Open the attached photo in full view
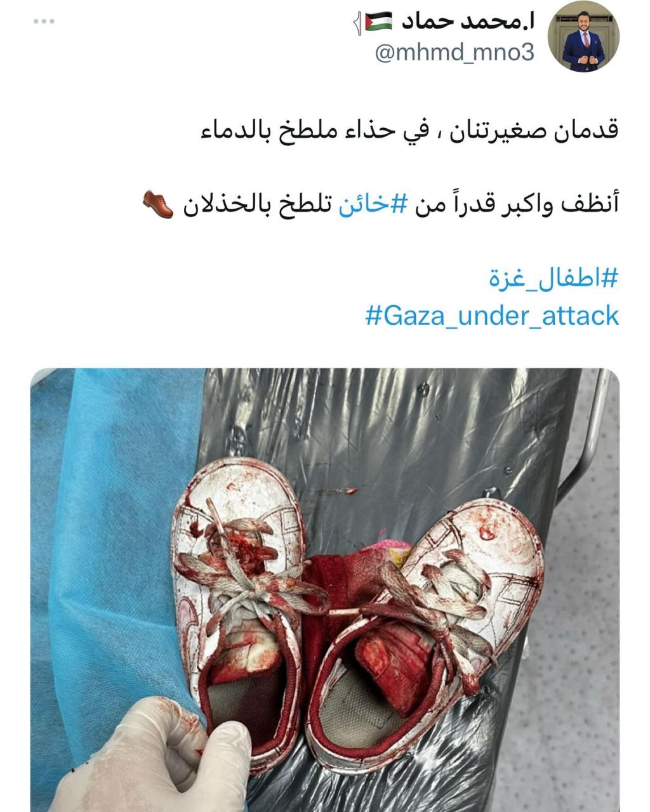 tap(324, 590)
